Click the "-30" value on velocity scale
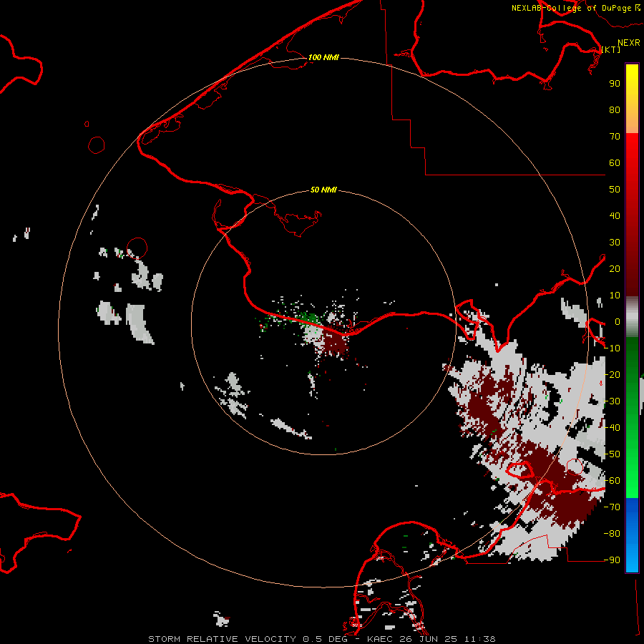This screenshot has height=644, width=644. click(x=612, y=401)
